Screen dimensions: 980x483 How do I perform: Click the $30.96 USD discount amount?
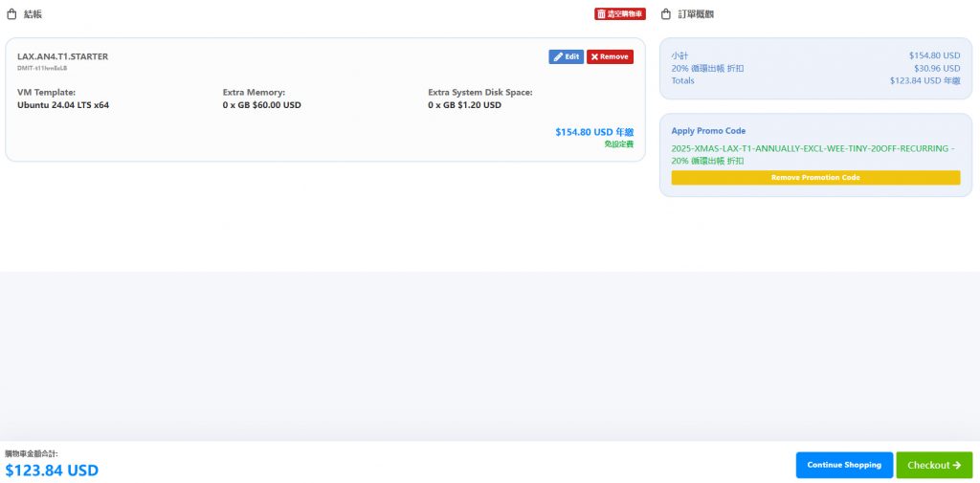point(937,68)
